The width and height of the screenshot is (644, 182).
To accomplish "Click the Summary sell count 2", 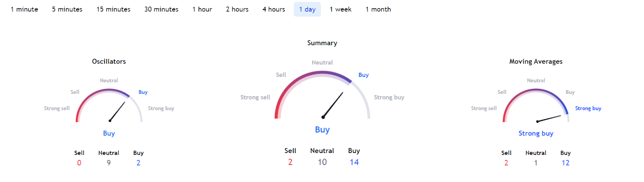I will pyautogui.click(x=290, y=162).
